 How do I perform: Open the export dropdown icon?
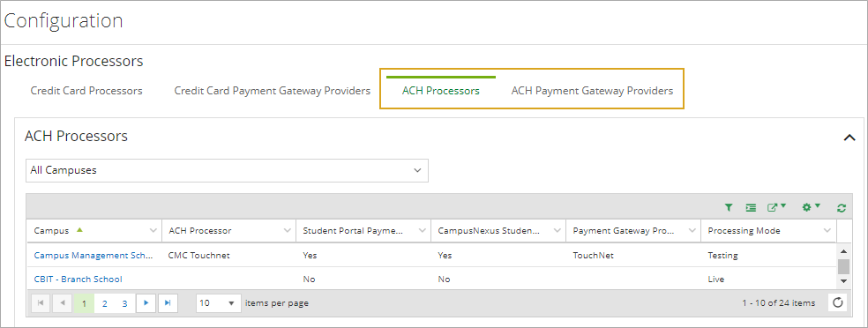click(776, 207)
